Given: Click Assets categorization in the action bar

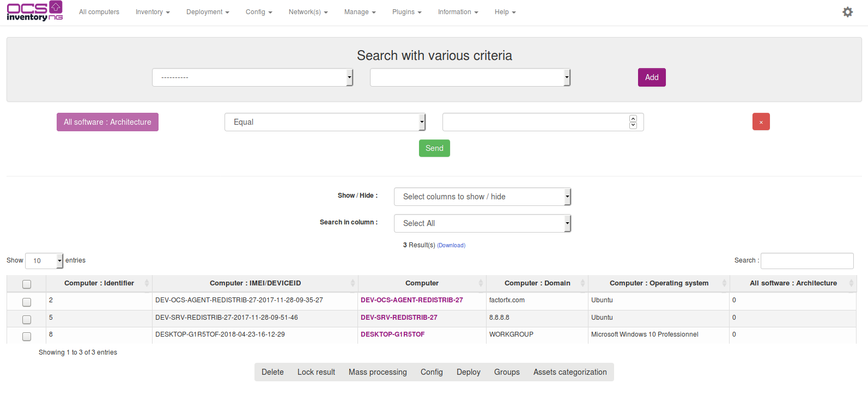Looking at the screenshot, I should point(570,372).
